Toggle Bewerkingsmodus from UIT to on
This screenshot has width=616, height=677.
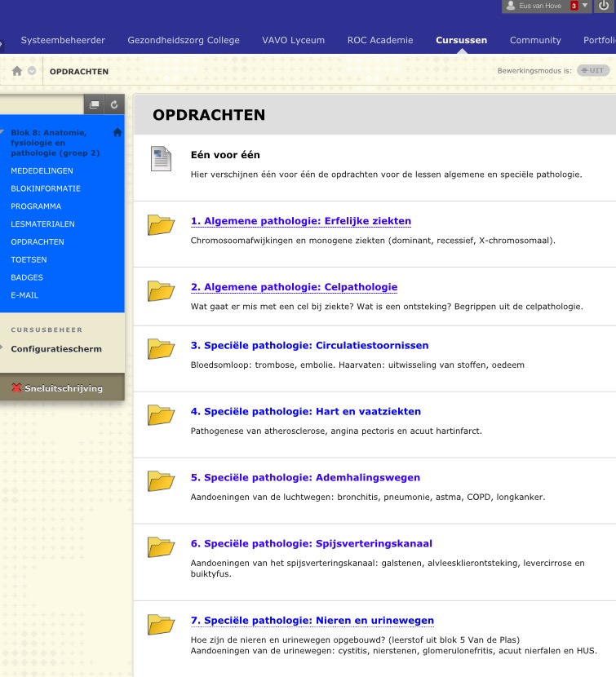tap(592, 71)
